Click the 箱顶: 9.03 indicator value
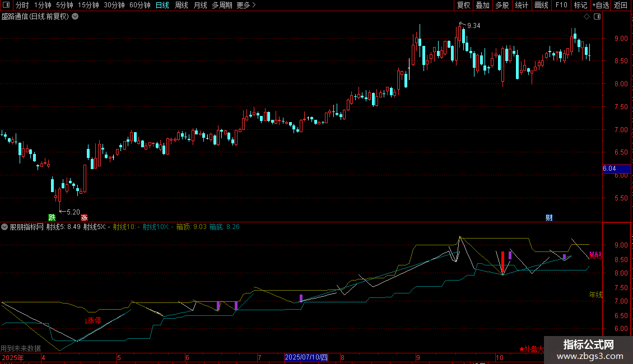633x364 pixels. (x=192, y=227)
